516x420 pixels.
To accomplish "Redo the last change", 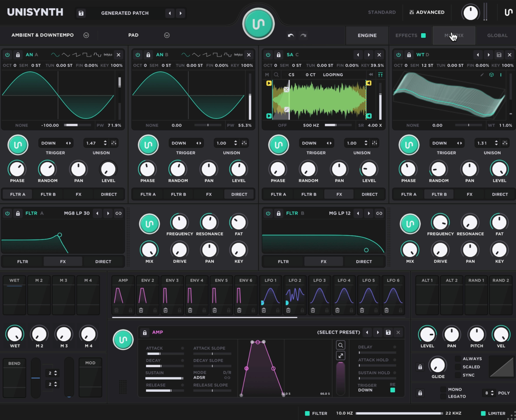I will pos(303,35).
